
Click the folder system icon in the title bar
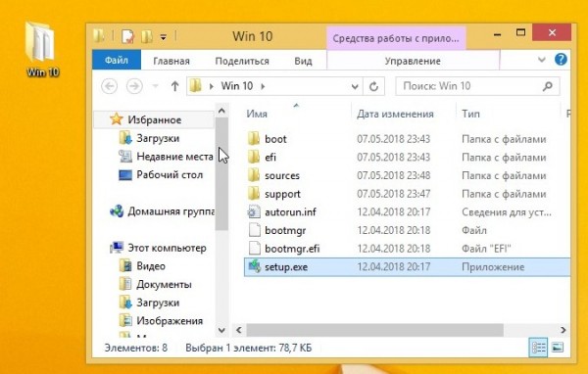pos(99,36)
